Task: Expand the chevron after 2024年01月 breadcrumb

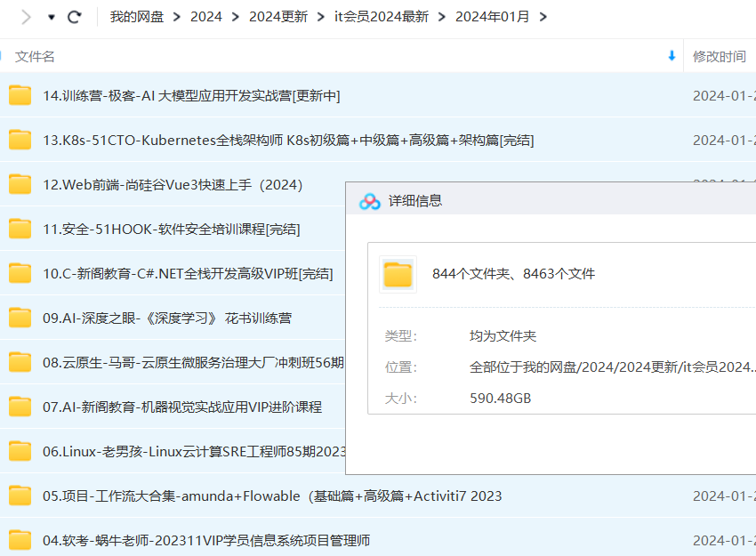Action: pos(543,17)
